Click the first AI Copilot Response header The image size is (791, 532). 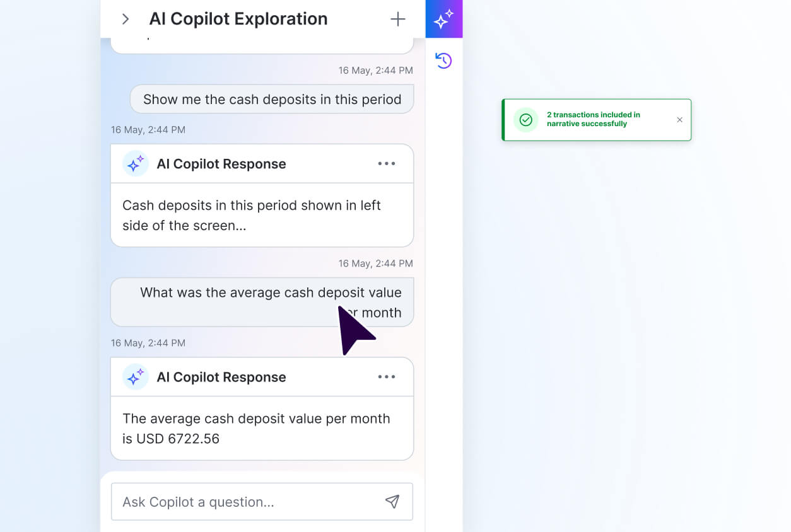(221, 164)
